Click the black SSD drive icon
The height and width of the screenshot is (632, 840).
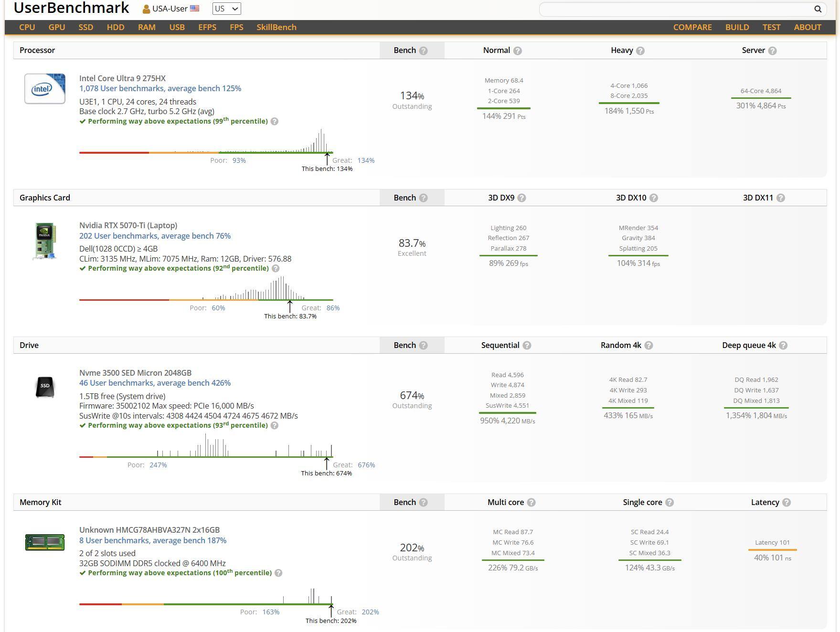pos(45,387)
